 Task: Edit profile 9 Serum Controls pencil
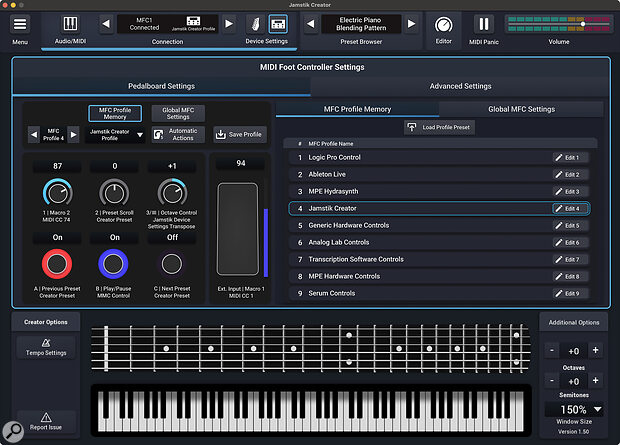coord(571,294)
